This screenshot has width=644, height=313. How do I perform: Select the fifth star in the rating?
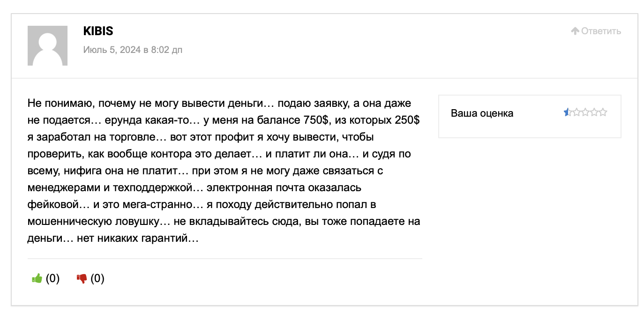(x=603, y=112)
